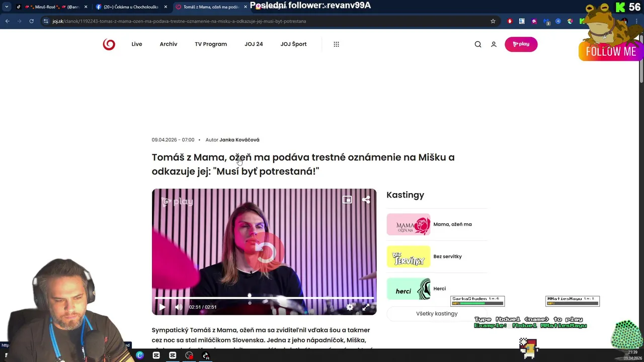Open the JOJ 24 menu item
644x362 pixels.
254,44
